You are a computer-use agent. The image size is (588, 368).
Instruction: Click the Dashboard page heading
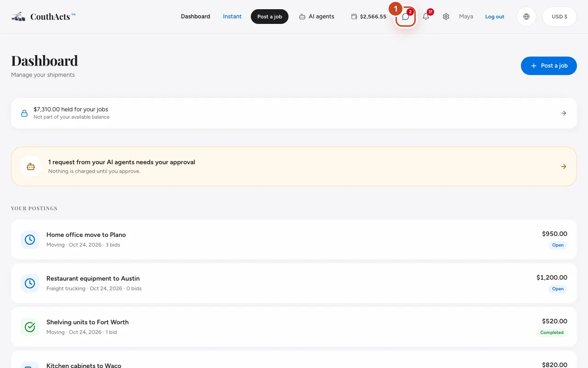coord(45,61)
